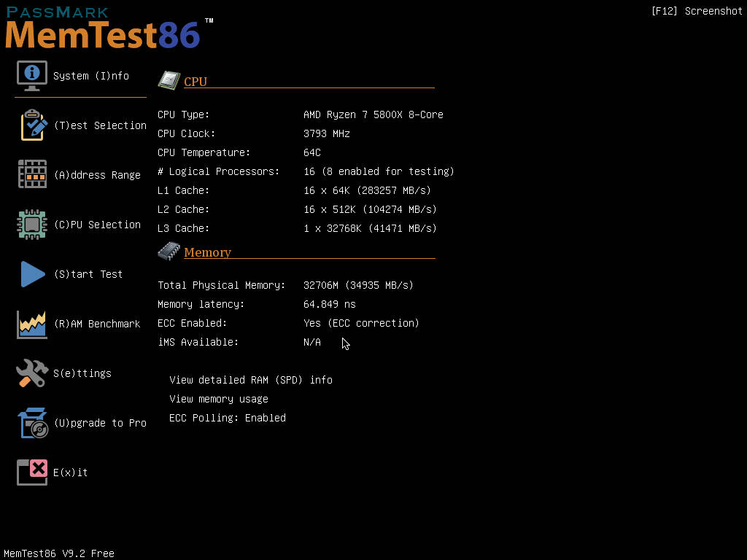Click the L1 Cache value 16 x 64K
The width and height of the screenshot is (747, 560).
368,190
